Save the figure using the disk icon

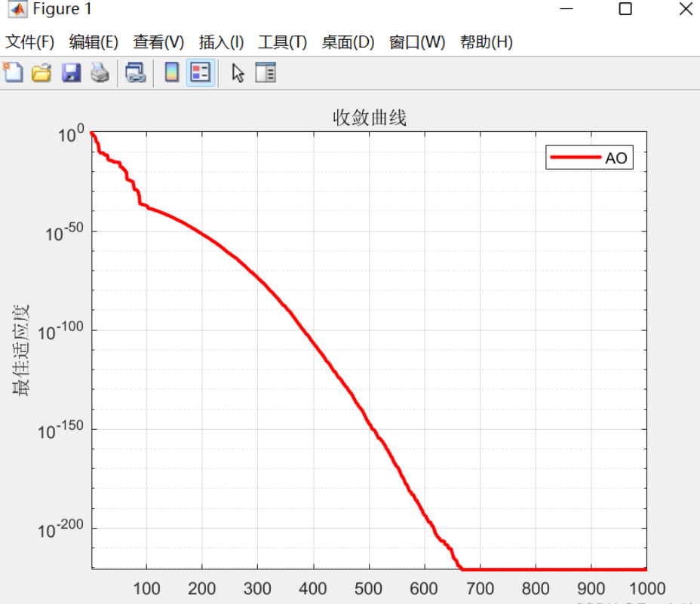click(71, 72)
